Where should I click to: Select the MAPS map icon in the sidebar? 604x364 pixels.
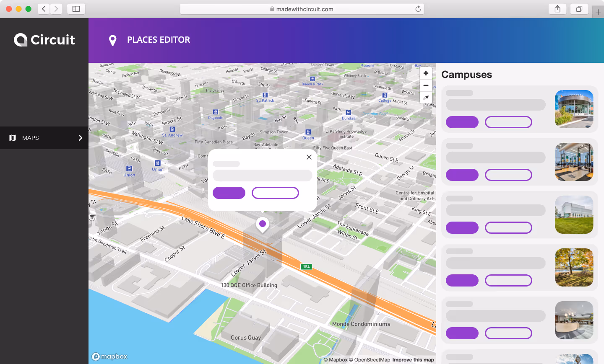[13, 138]
